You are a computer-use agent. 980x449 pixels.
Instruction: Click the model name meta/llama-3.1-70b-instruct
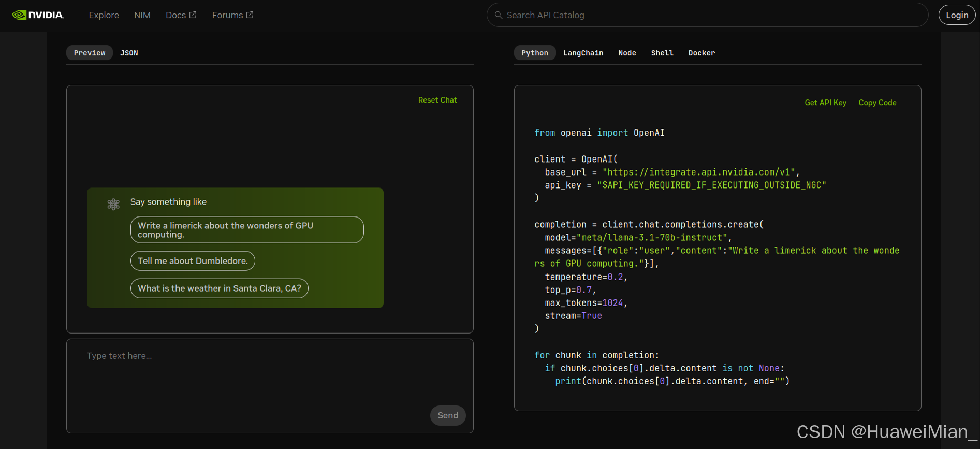[x=652, y=237]
